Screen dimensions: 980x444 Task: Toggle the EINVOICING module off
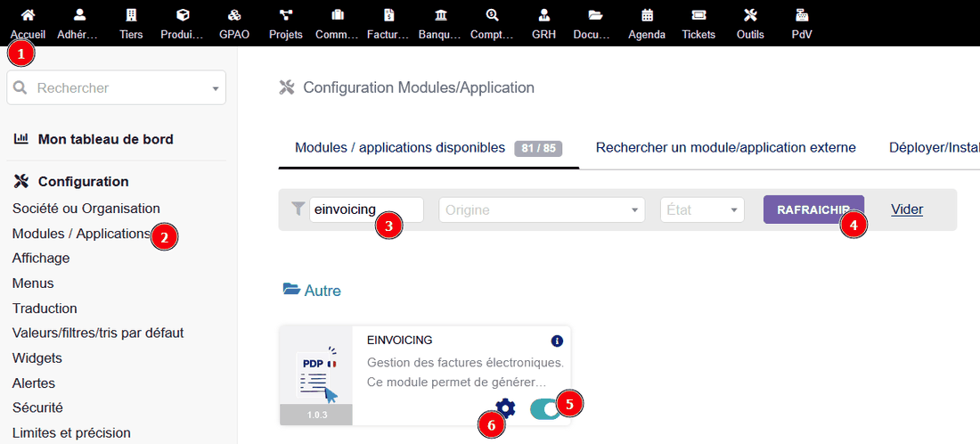545,409
